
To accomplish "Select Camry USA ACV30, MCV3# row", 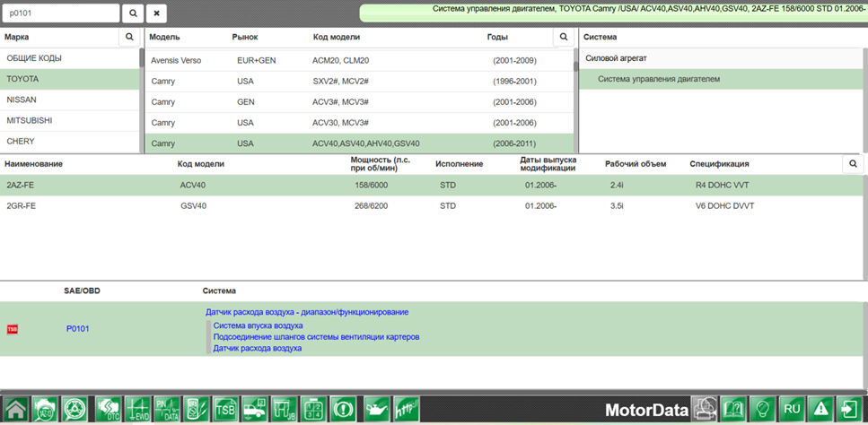I will coord(359,123).
